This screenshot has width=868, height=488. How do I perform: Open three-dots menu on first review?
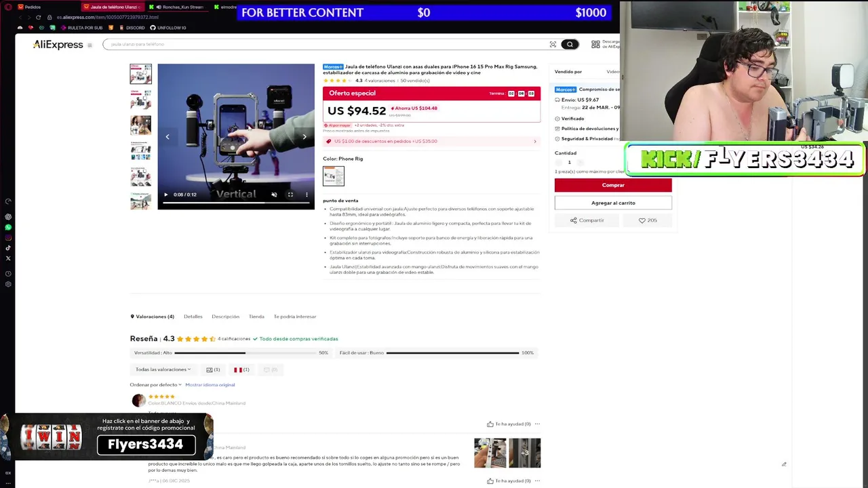[x=537, y=424]
